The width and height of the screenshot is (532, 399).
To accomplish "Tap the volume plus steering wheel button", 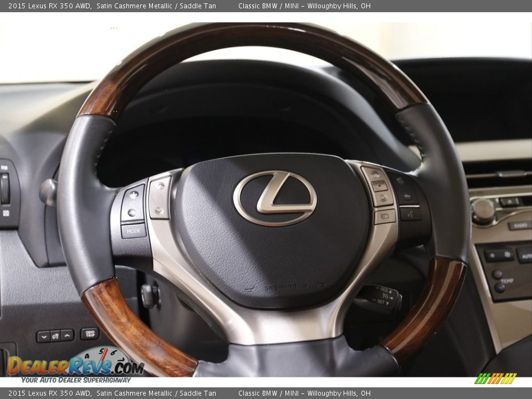I will click(x=134, y=195).
